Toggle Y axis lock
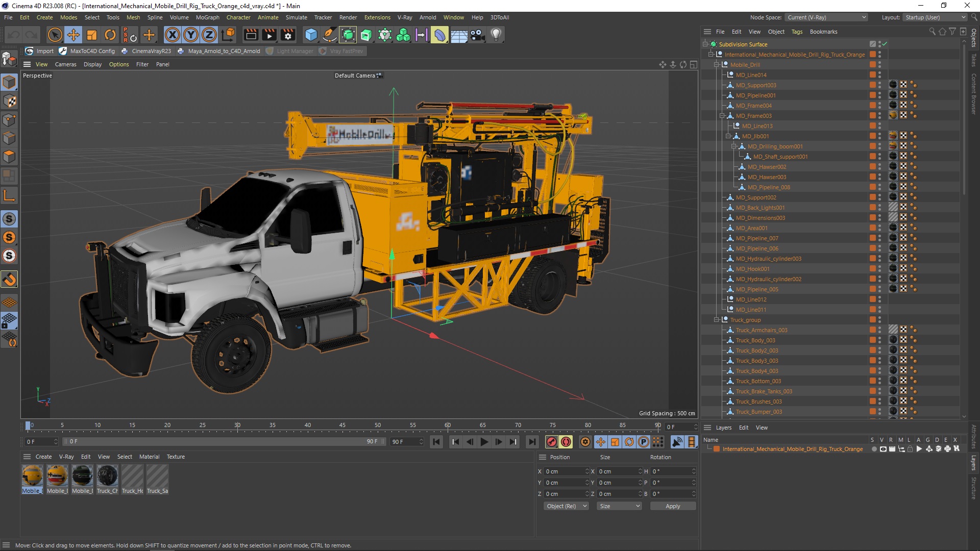 191,35
